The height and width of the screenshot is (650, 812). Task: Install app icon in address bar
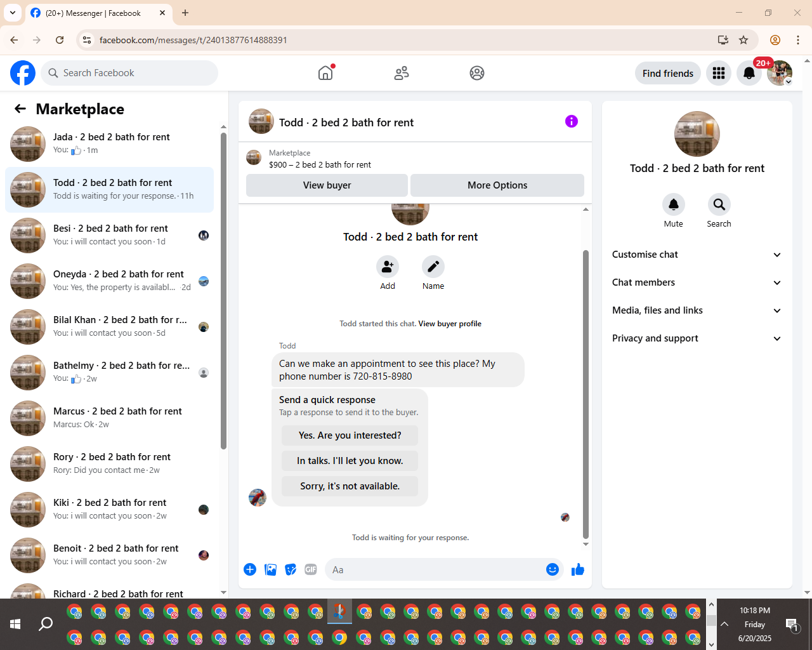tap(723, 40)
